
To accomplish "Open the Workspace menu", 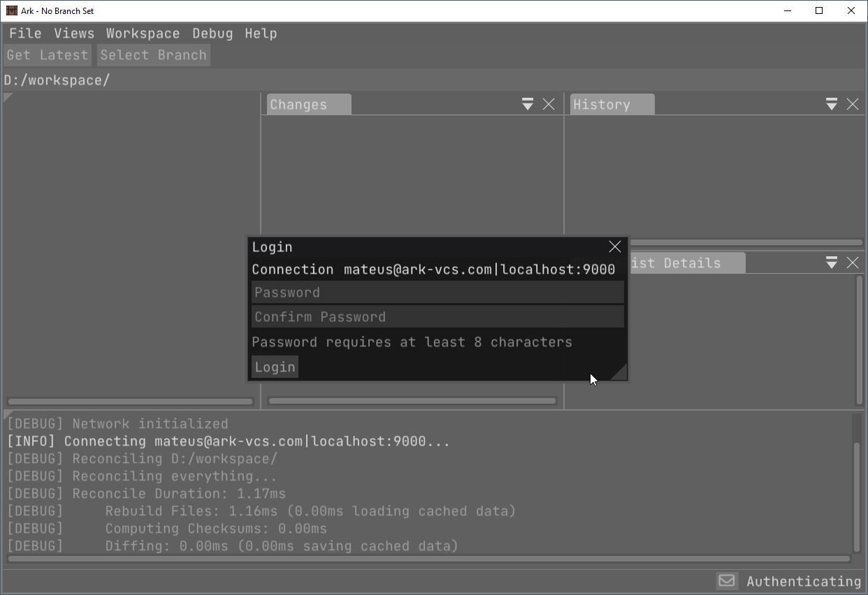I will [143, 34].
